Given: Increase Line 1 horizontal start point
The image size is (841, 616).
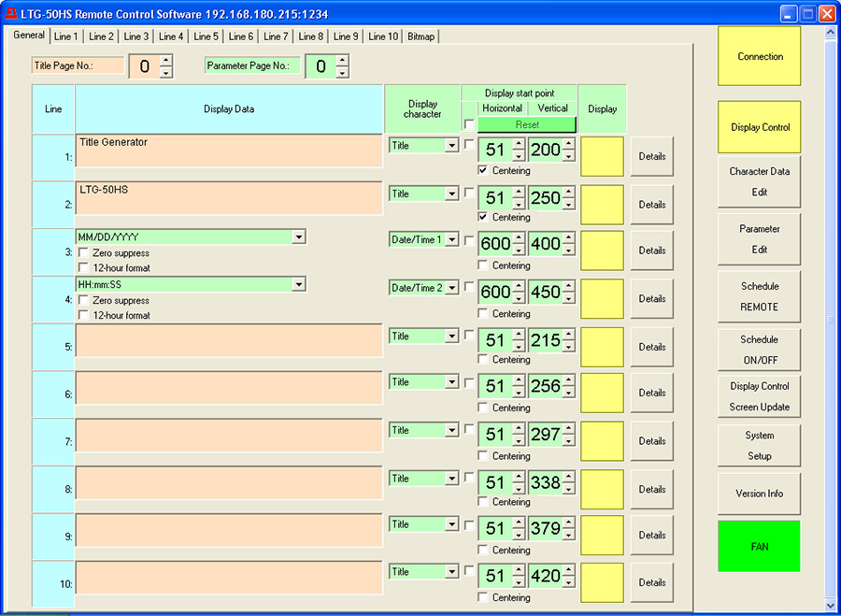Looking at the screenshot, I should 519,144.
